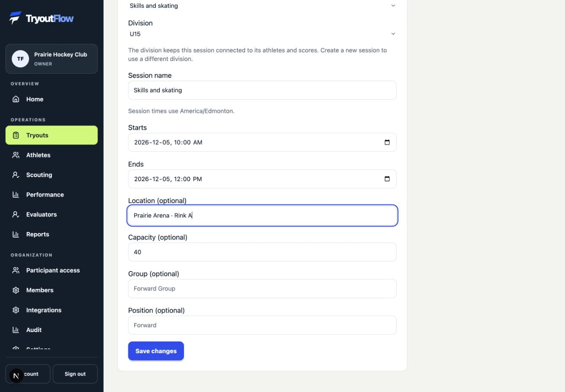Open the Performance page
Screen dimensions: 565x392
point(51,195)
